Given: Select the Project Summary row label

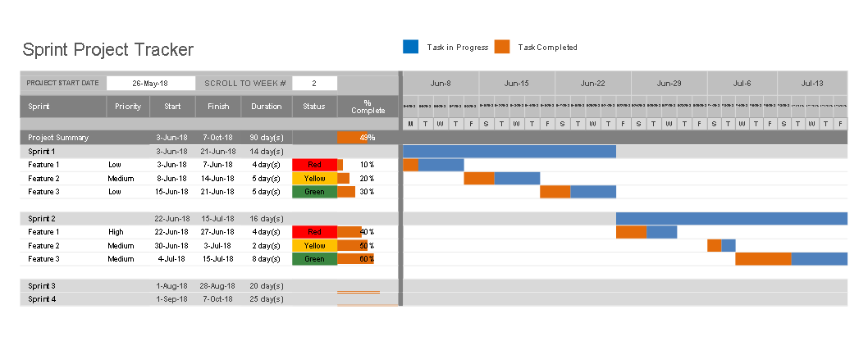Looking at the screenshot, I should [x=58, y=137].
